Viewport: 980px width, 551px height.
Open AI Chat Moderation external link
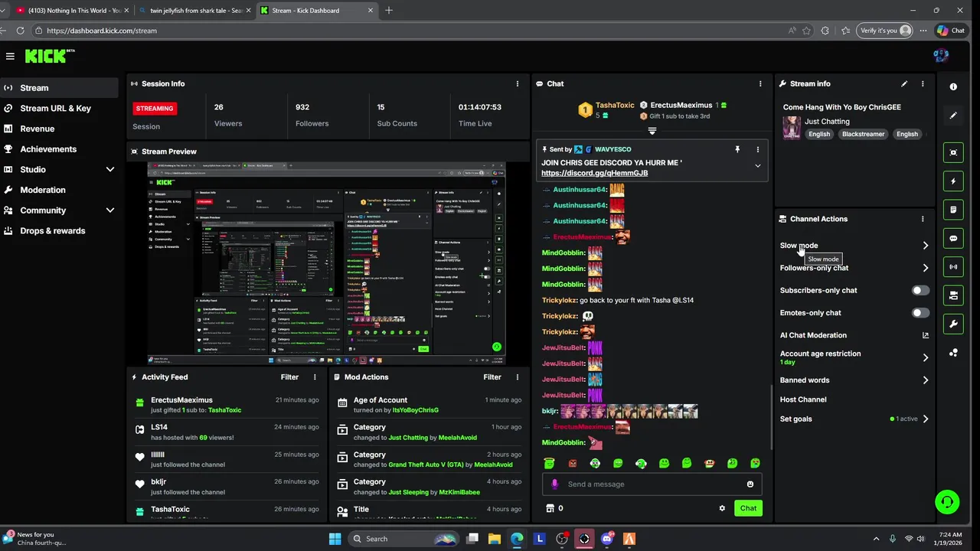pos(925,335)
